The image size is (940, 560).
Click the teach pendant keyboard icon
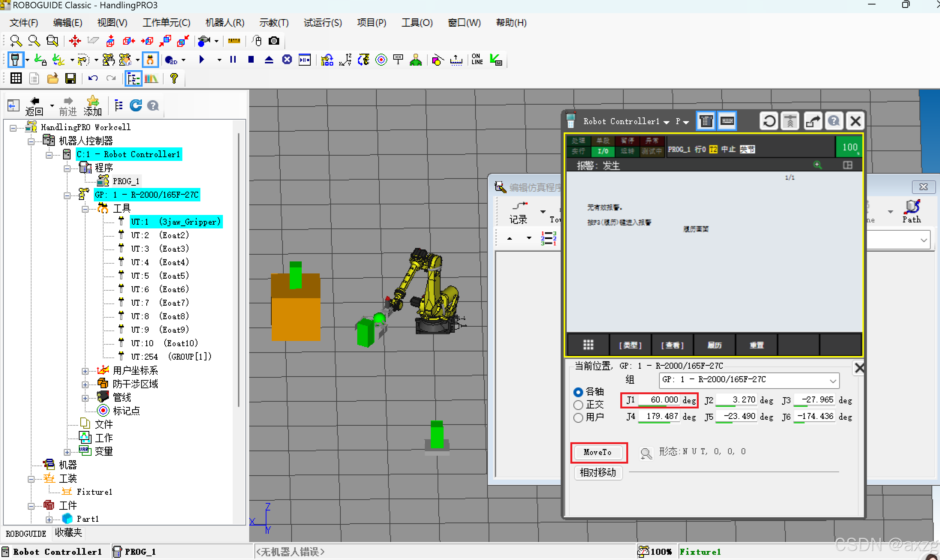(727, 121)
